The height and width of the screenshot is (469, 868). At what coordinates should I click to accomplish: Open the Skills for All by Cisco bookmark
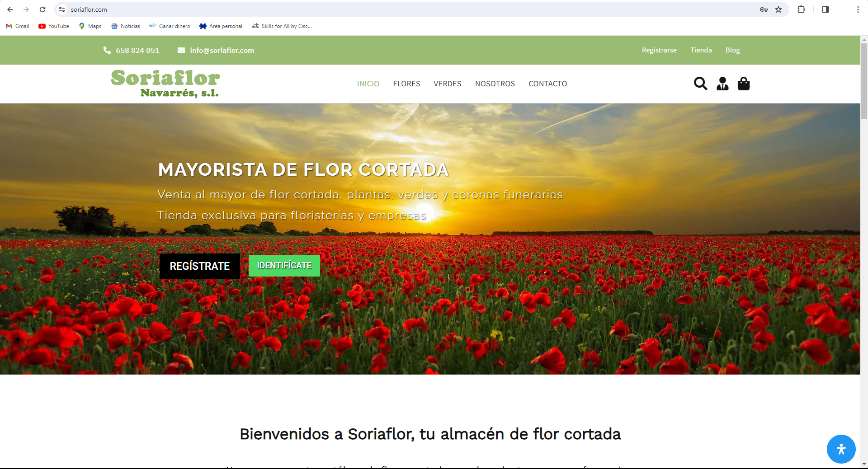282,26
